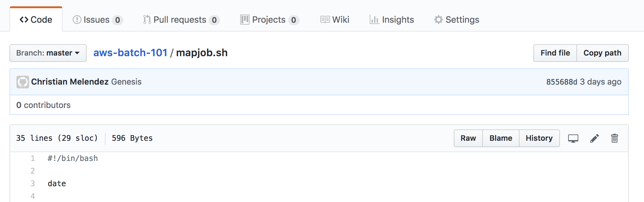This screenshot has height=202, width=644.
Task: Click the pull request icon
Action: 146,19
